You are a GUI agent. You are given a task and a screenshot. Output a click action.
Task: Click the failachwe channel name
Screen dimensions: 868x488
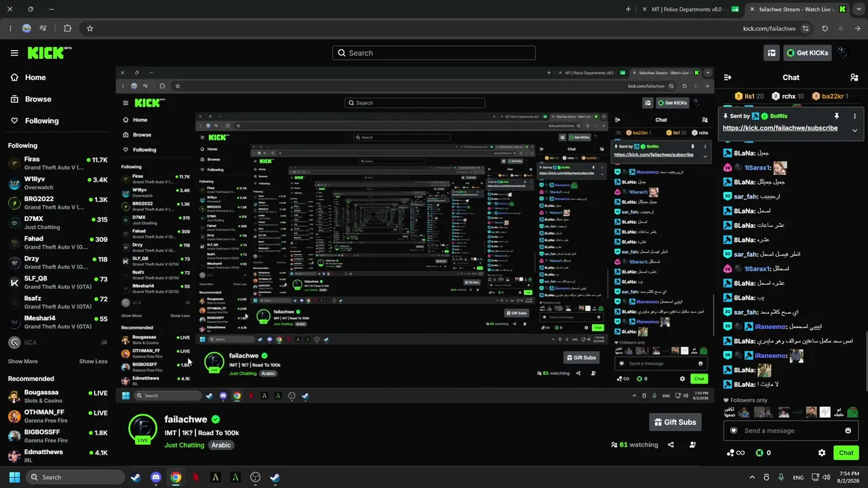(x=185, y=420)
